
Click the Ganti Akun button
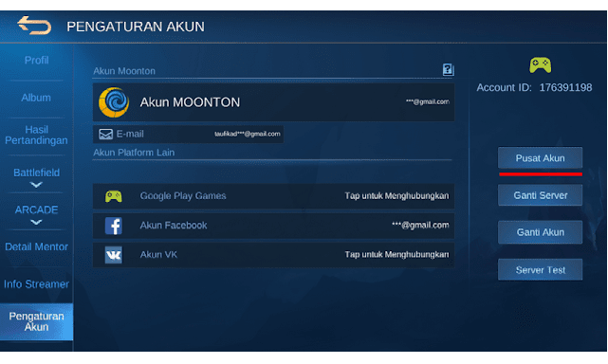(x=540, y=232)
